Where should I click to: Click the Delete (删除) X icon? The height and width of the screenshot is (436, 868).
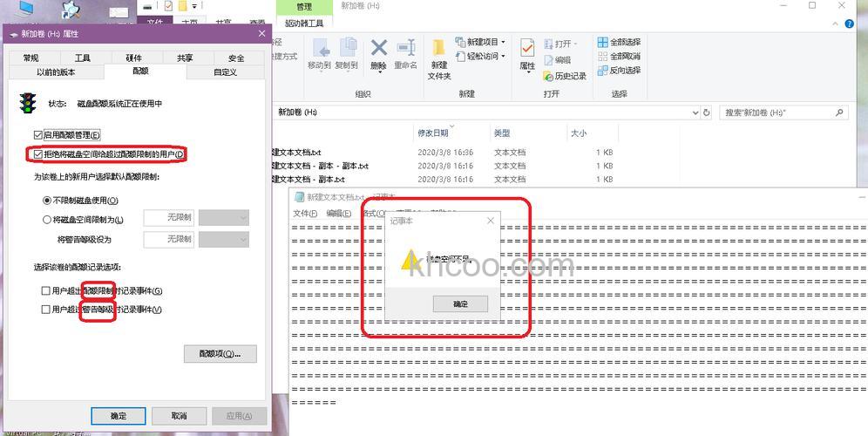coord(378,48)
